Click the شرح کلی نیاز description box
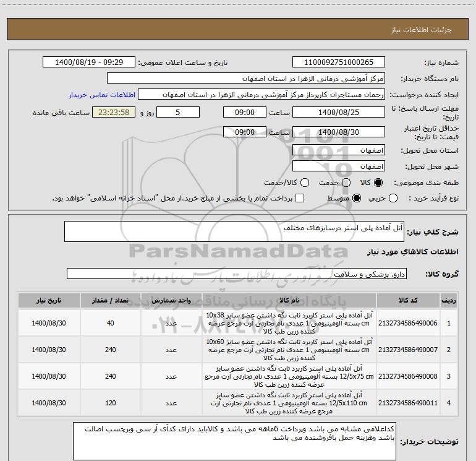The height and width of the screenshot is (461, 476). [x=234, y=231]
